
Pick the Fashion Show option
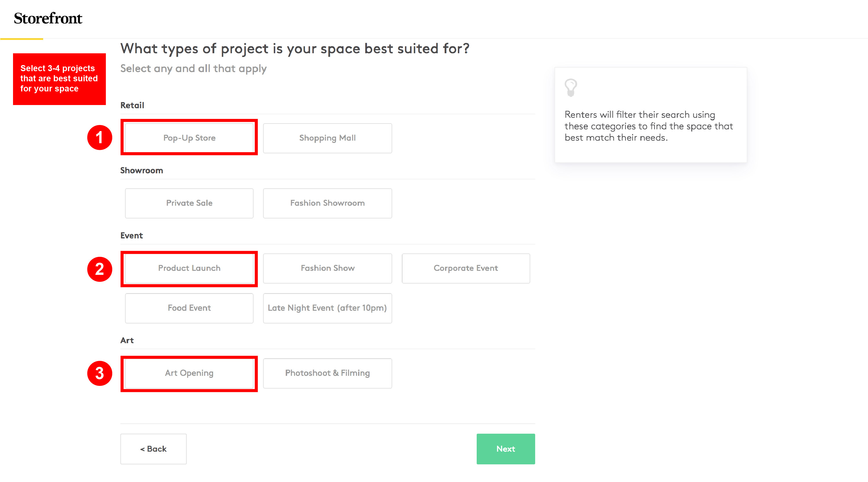coord(327,268)
